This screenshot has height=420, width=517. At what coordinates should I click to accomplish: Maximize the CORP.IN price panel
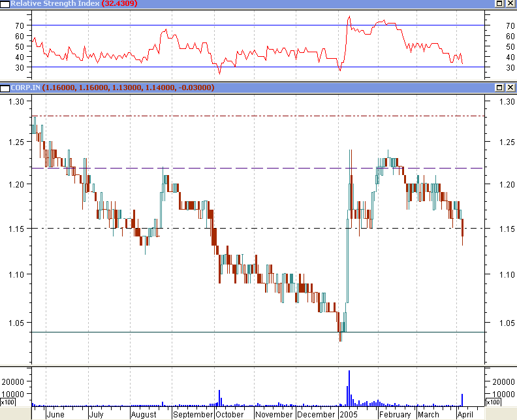499,88
